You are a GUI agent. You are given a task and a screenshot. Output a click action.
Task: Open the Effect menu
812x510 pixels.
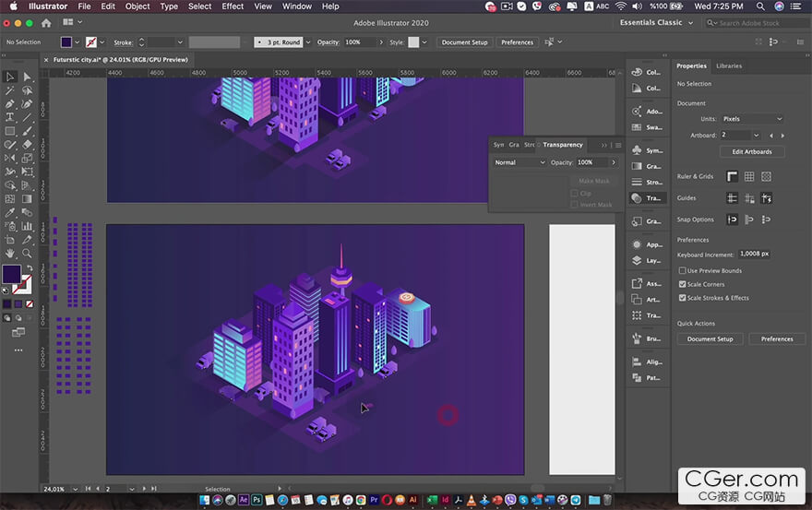point(233,6)
